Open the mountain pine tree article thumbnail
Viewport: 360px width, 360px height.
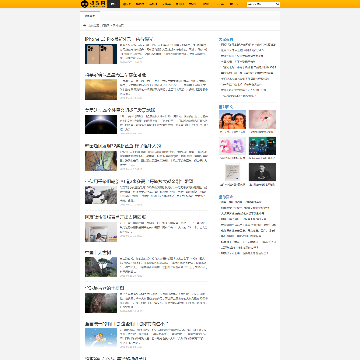click(x=101, y=267)
